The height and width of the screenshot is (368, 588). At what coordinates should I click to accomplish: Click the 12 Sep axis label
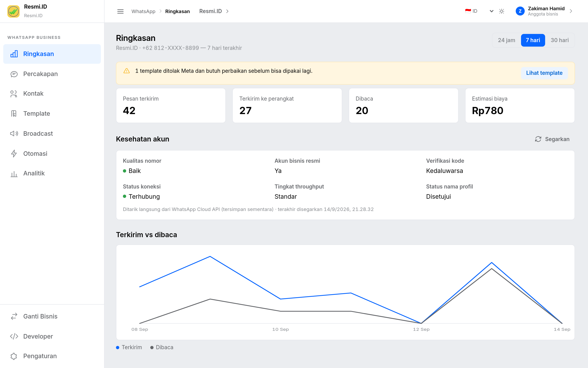tap(421, 329)
